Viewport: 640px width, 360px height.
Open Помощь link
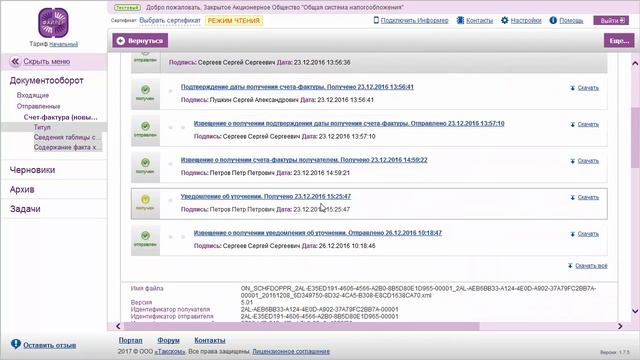click(x=571, y=20)
